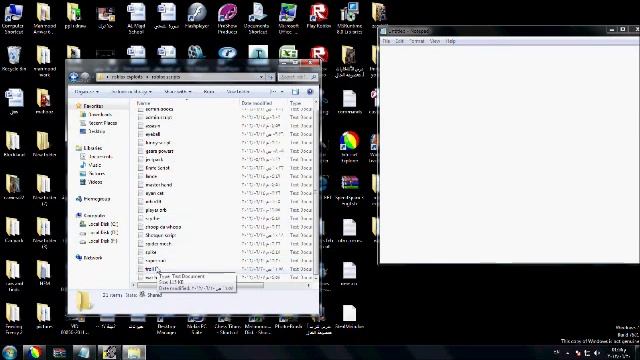The image size is (640, 360).
Task: Click the Burn toolbar button
Action: [209, 92]
